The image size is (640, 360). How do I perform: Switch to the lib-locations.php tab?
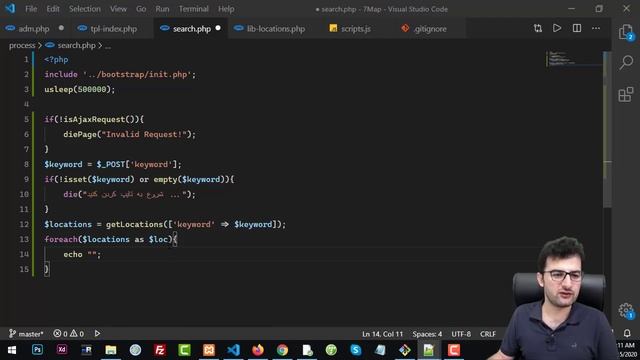[x=276, y=29]
